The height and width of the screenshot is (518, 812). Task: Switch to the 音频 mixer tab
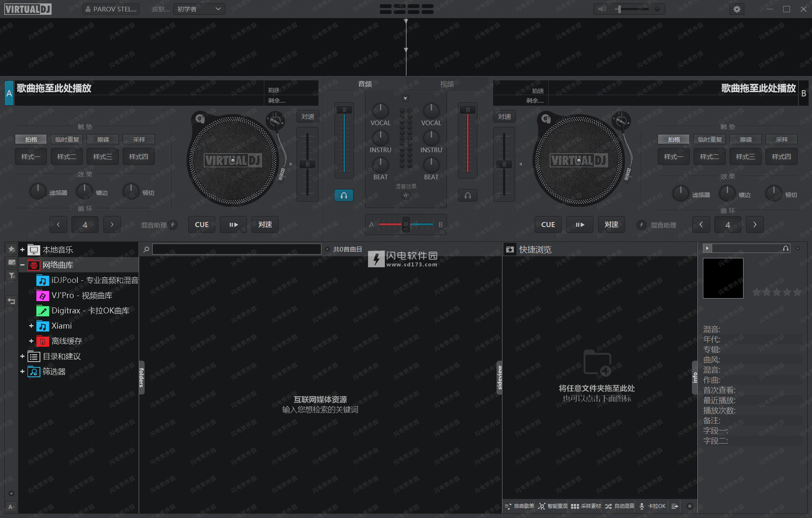pyautogui.click(x=365, y=84)
